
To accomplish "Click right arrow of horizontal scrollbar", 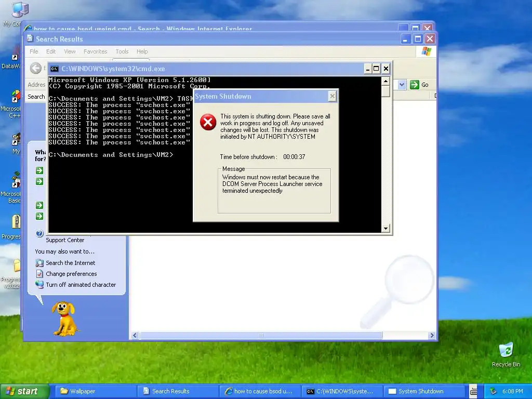I will click(432, 335).
